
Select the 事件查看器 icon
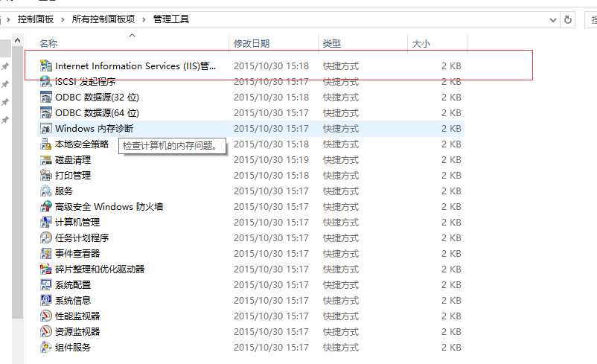(x=45, y=253)
